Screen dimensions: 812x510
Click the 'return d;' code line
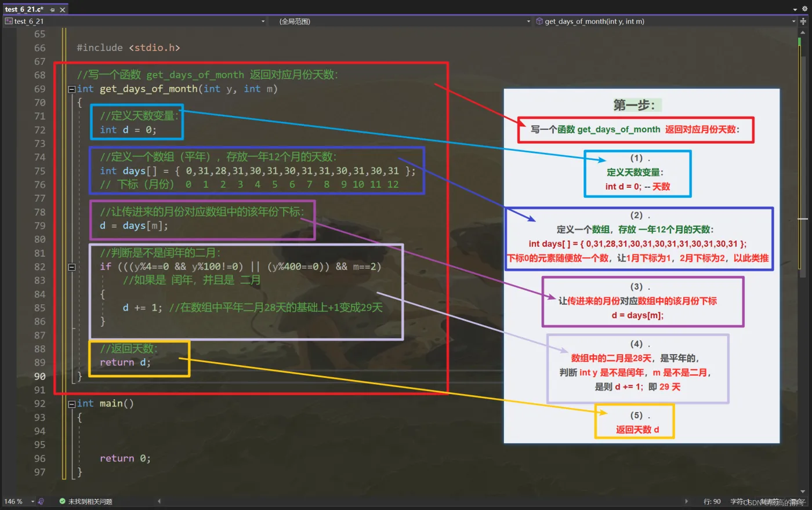pos(125,363)
